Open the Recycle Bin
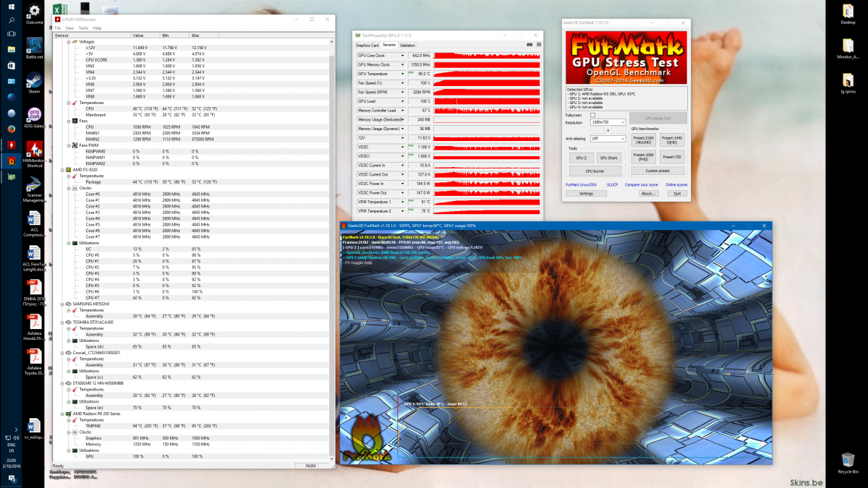 849,463
